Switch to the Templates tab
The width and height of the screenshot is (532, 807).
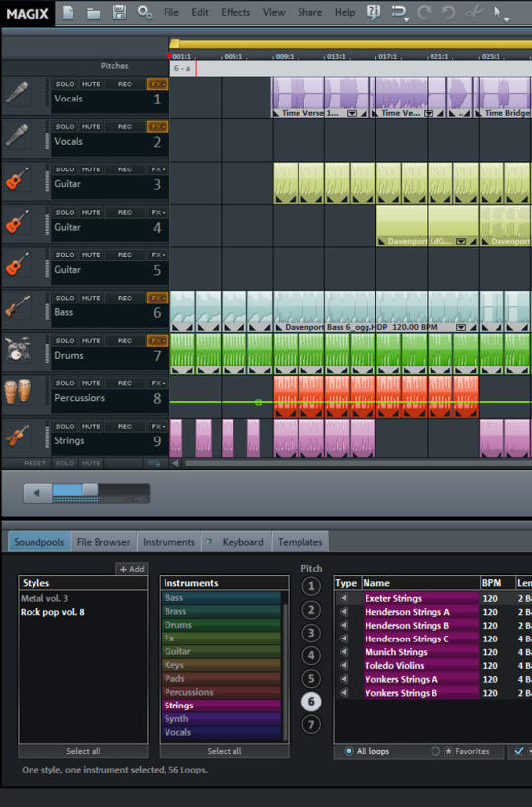pyautogui.click(x=299, y=542)
